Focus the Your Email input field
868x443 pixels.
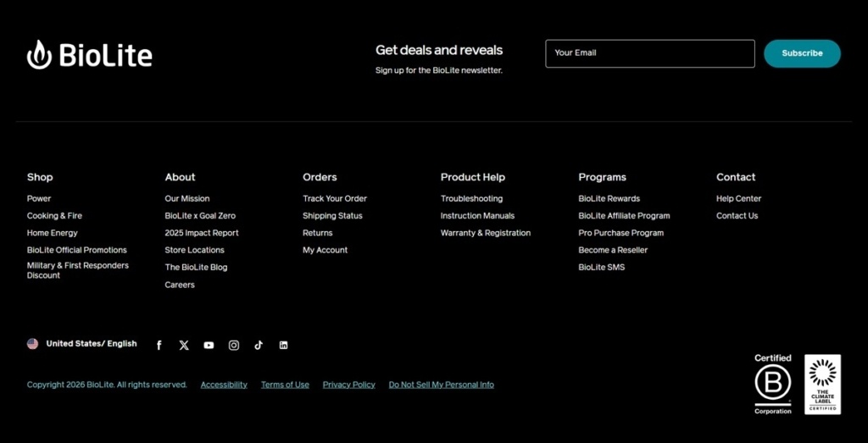pyautogui.click(x=650, y=53)
